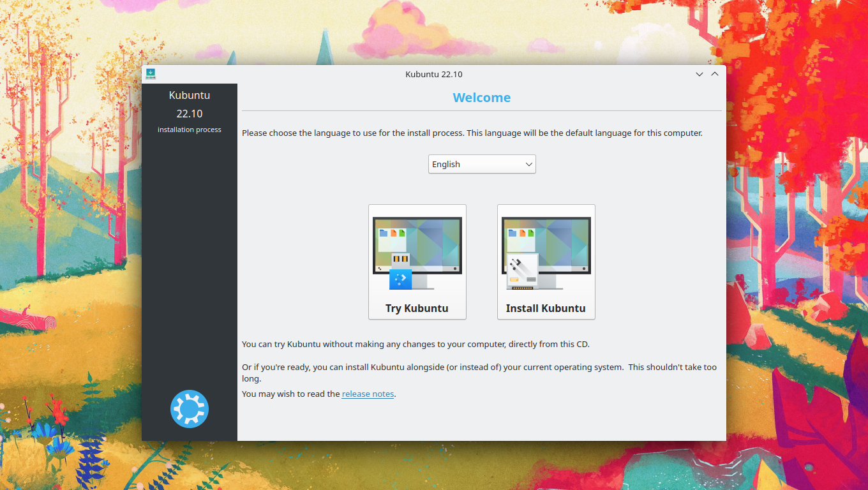This screenshot has height=490, width=868.
Task: Click the sidebar 'Kubuntu' label
Action: [190, 95]
